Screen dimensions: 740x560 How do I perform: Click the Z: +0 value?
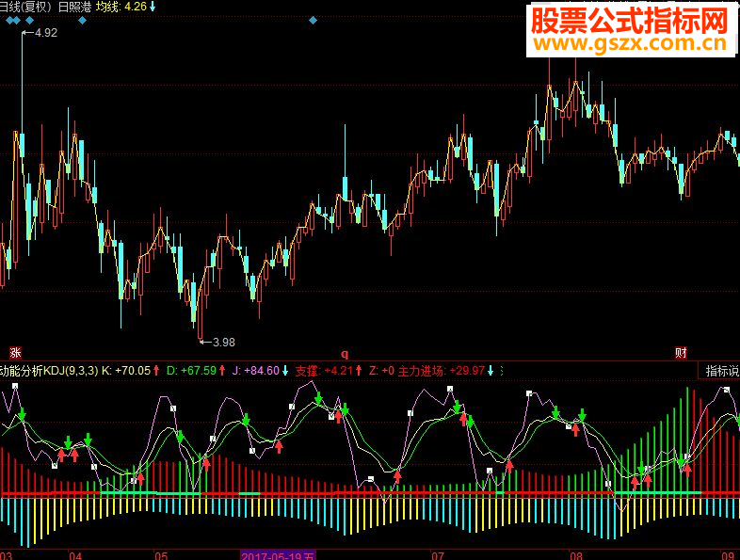tap(381, 371)
